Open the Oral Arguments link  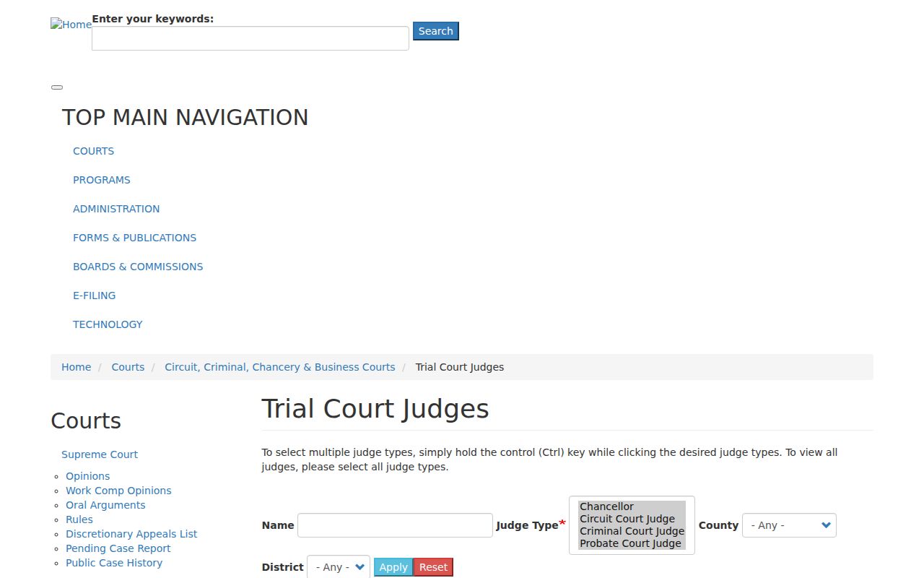click(105, 505)
